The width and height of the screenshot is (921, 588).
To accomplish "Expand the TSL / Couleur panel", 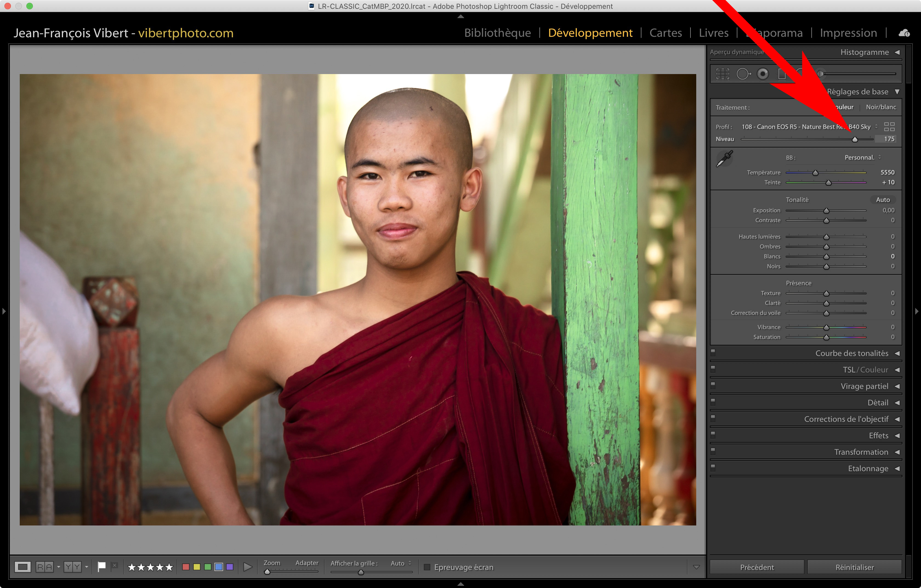I will (897, 370).
